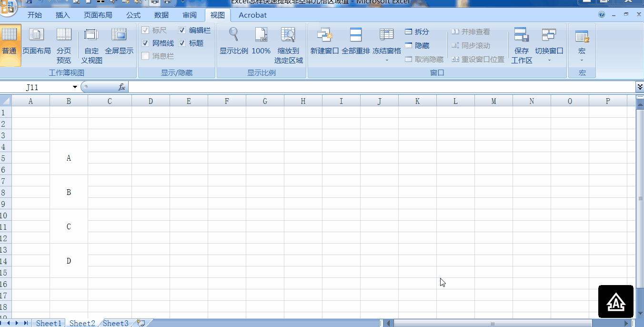Save Workspace (保存工作区)
Screen dimensions: 644x327
pos(522,45)
